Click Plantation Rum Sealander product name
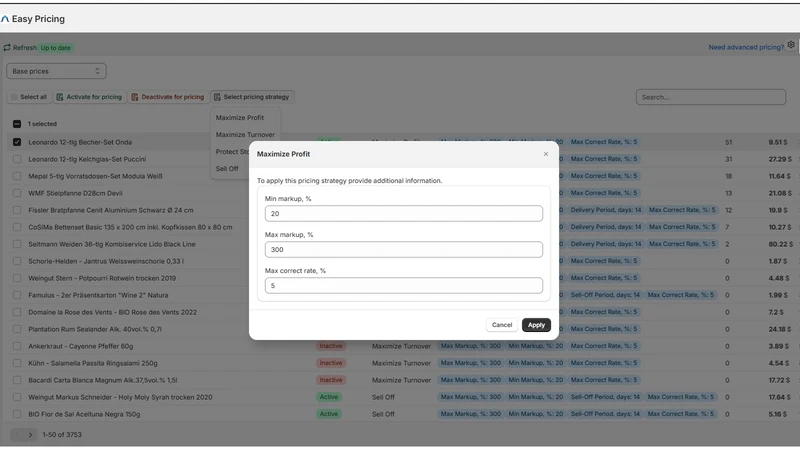 tap(95, 329)
